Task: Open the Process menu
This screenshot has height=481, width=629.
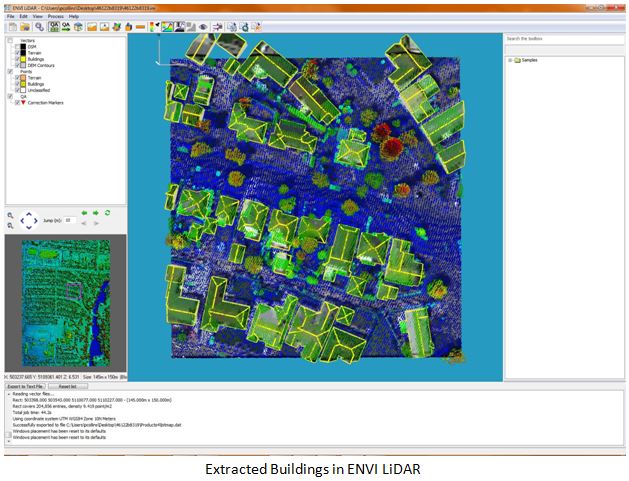Action: pos(54,16)
